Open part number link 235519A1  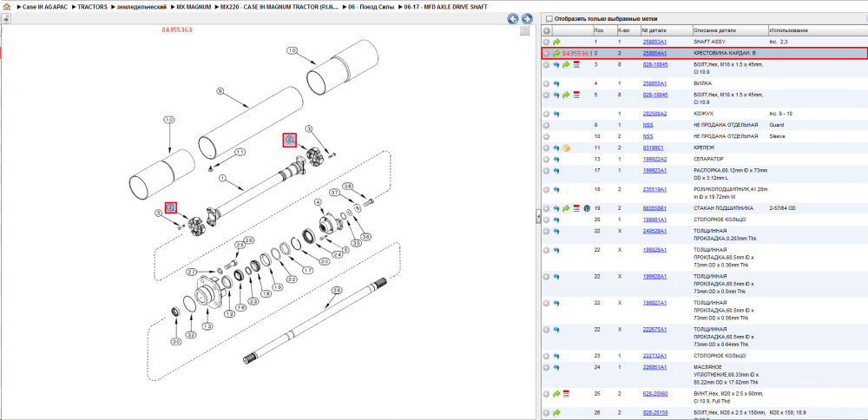click(x=654, y=189)
